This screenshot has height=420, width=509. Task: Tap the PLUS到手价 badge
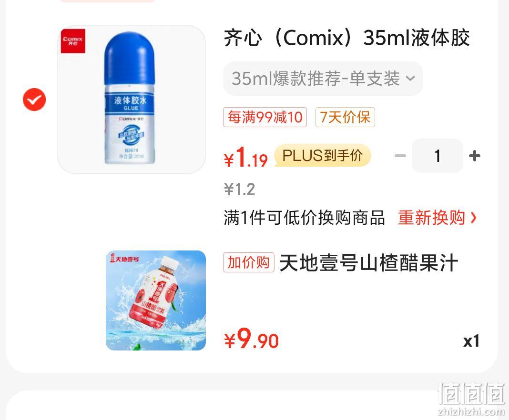tap(322, 155)
